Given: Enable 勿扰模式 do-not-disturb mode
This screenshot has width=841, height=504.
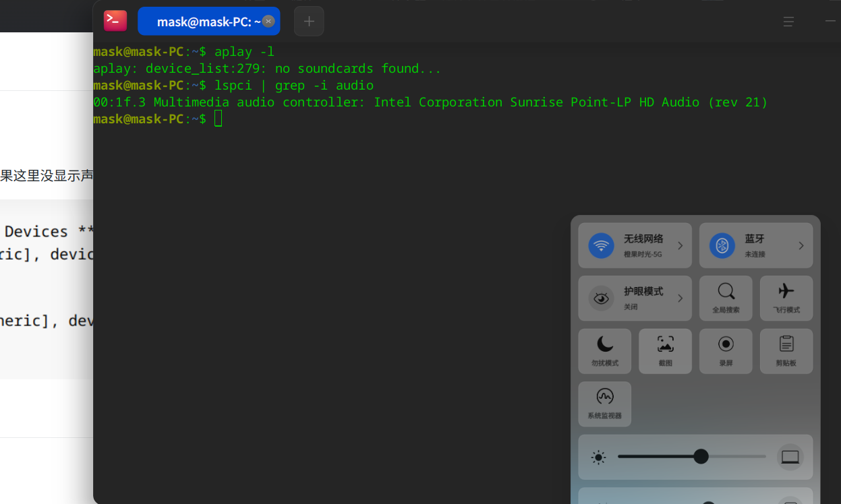Looking at the screenshot, I should point(605,351).
